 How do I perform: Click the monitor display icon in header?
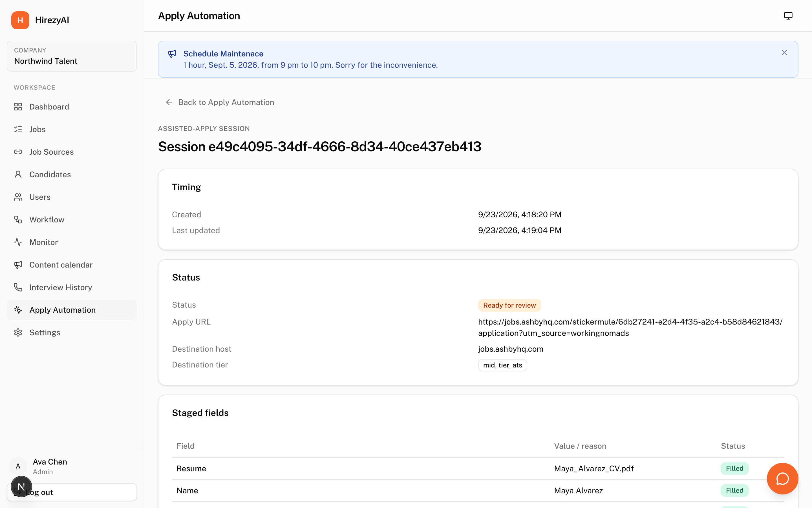788,16
